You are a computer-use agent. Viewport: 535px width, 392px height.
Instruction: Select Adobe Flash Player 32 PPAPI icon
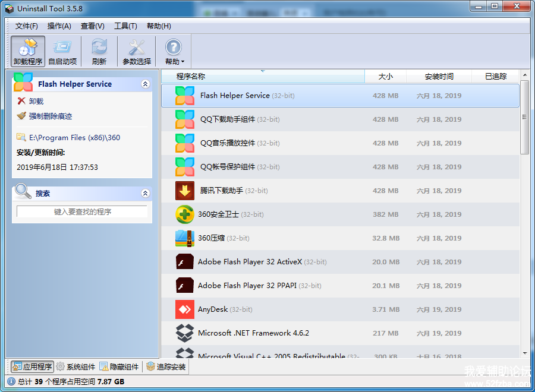click(x=185, y=286)
